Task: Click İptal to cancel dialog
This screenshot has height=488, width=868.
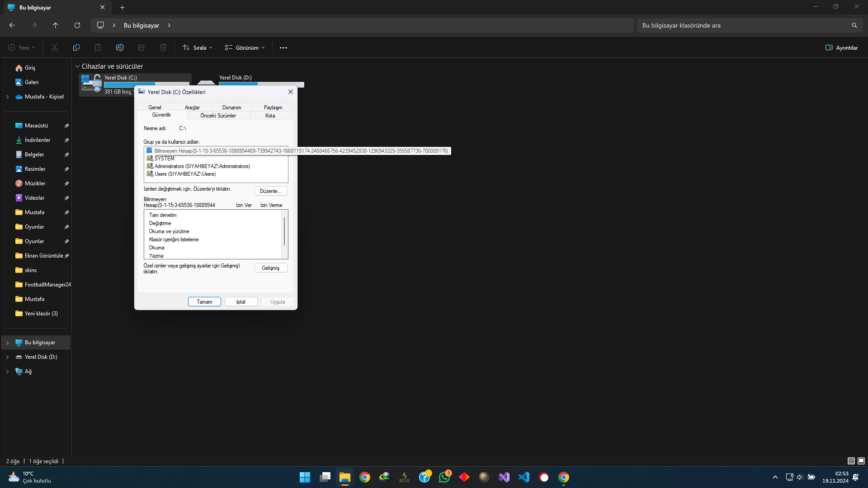Action: 241,302
